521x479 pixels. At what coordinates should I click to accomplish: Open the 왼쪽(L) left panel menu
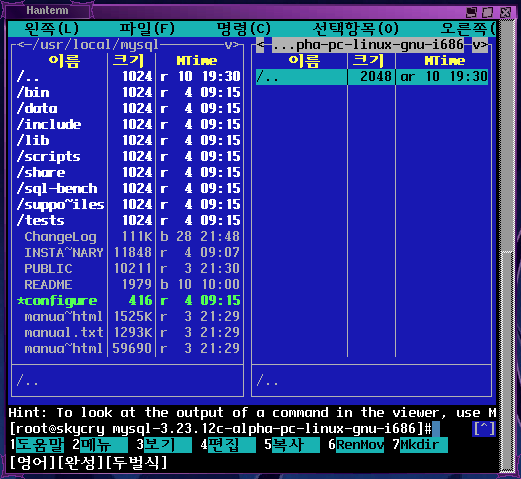[x=52, y=29]
